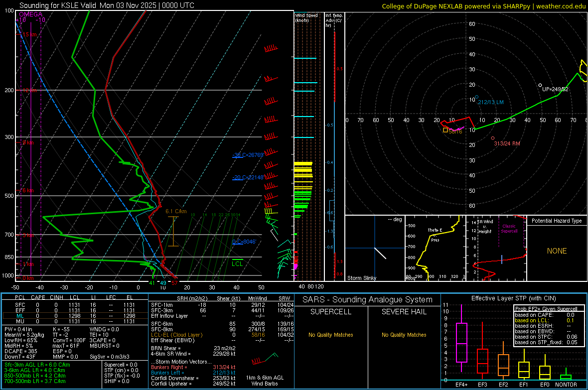588x390 pixels.
Task: Click the green LCL marker on skew-T
Action: coord(237,262)
